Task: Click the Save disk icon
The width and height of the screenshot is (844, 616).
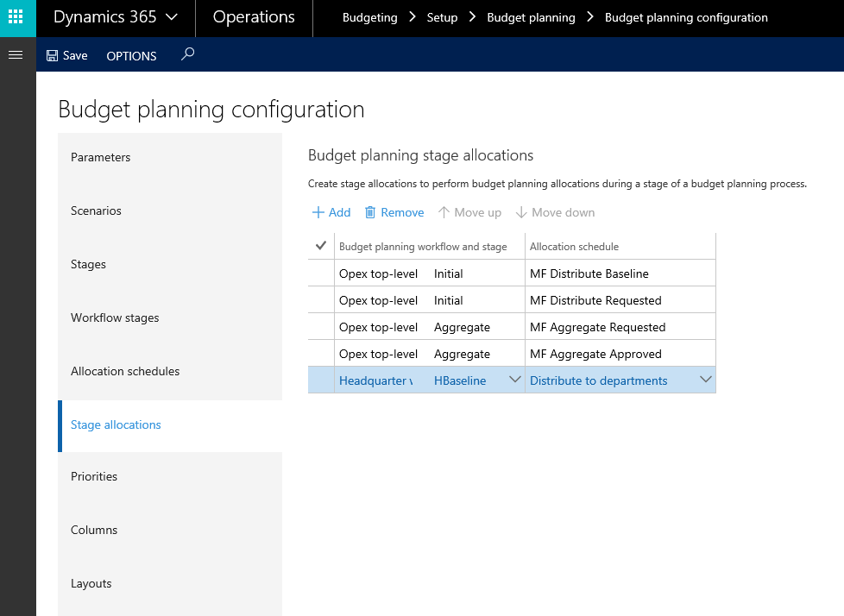Action: tap(53, 55)
